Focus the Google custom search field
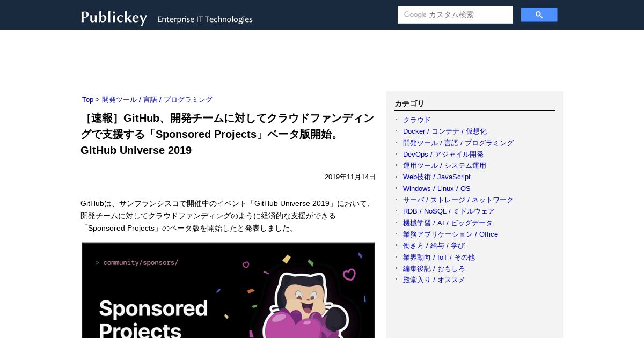The width and height of the screenshot is (644, 338). [x=455, y=14]
